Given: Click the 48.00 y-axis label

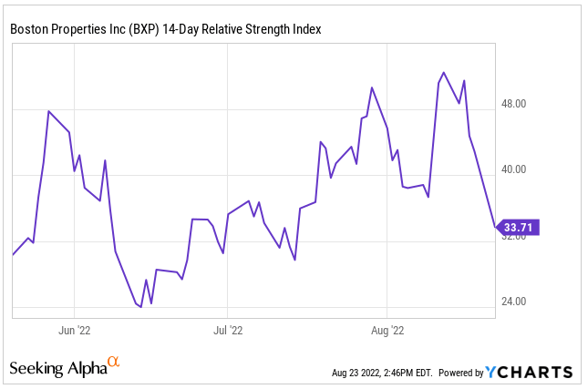Looking at the screenshot, I should (515, 104).
